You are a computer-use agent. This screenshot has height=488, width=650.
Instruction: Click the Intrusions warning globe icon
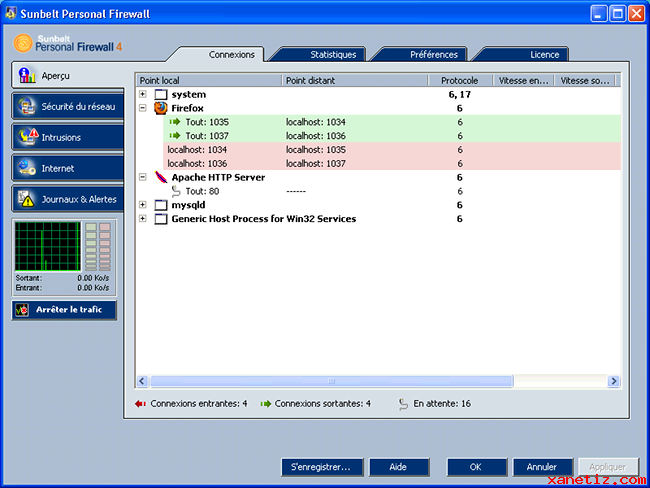pos(28,137)
